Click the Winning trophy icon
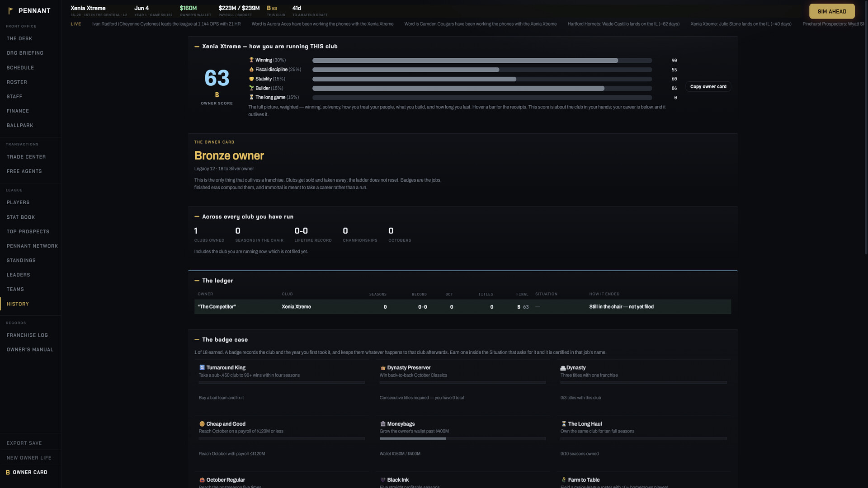Image resolution: width=868 pixels, height=488 pixels. (251, 60)
